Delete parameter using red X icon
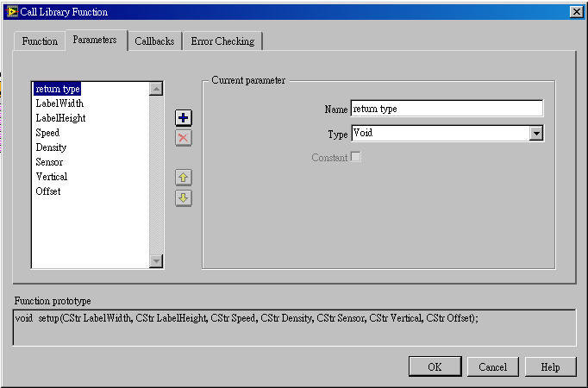Image resolution: width=588 pixels, height=388 pixels. pos(184,138)
